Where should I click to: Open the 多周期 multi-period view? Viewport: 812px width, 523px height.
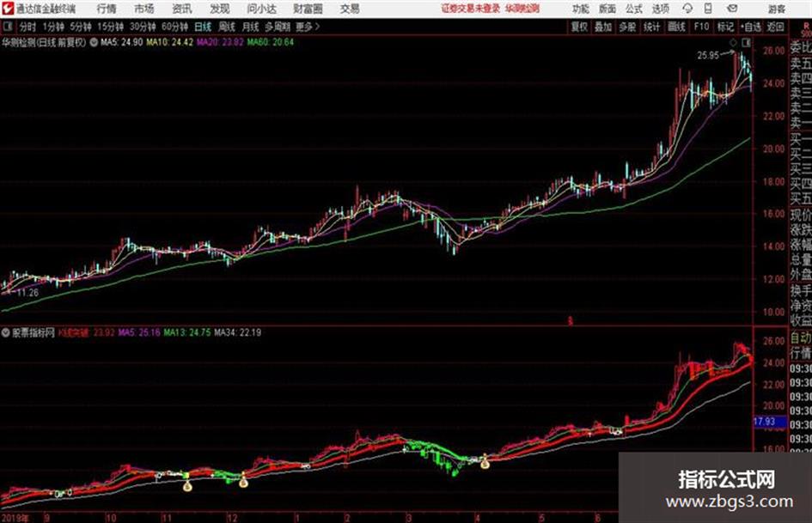[278, 27]
